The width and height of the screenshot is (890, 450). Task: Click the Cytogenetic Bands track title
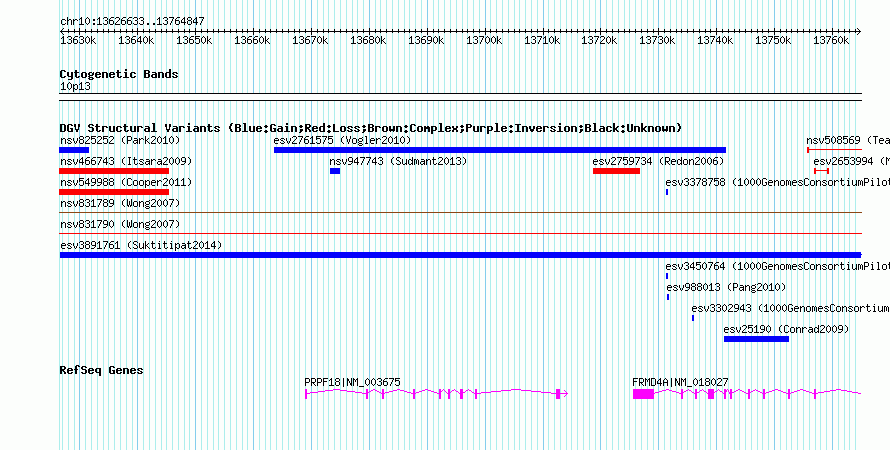click(x=119, y=74)
